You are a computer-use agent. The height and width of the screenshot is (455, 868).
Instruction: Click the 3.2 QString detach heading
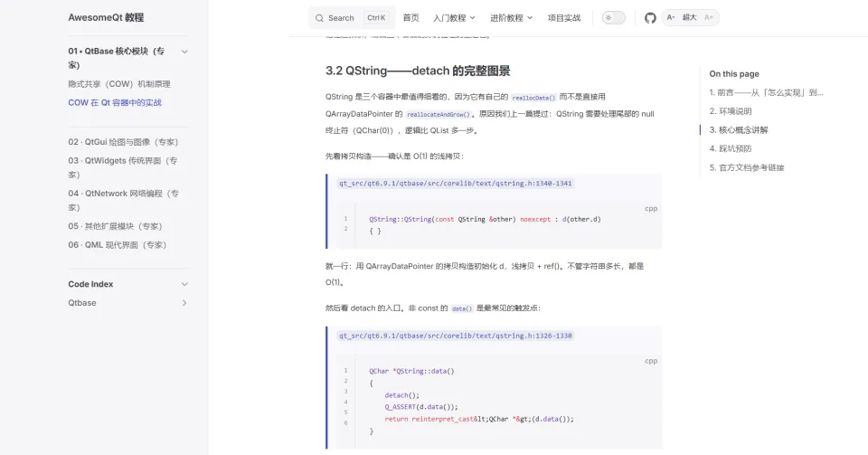tap(418, 71)
